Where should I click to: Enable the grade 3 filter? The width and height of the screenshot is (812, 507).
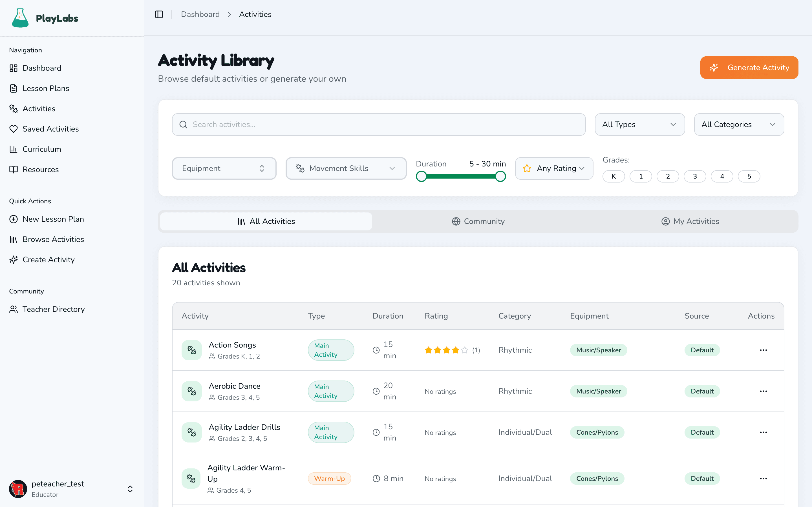pos(695,176)
